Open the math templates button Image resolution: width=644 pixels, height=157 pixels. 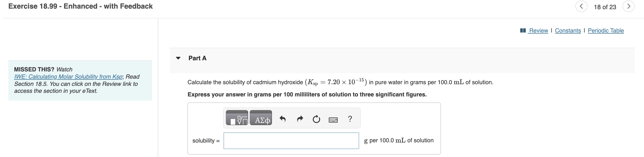237,118
